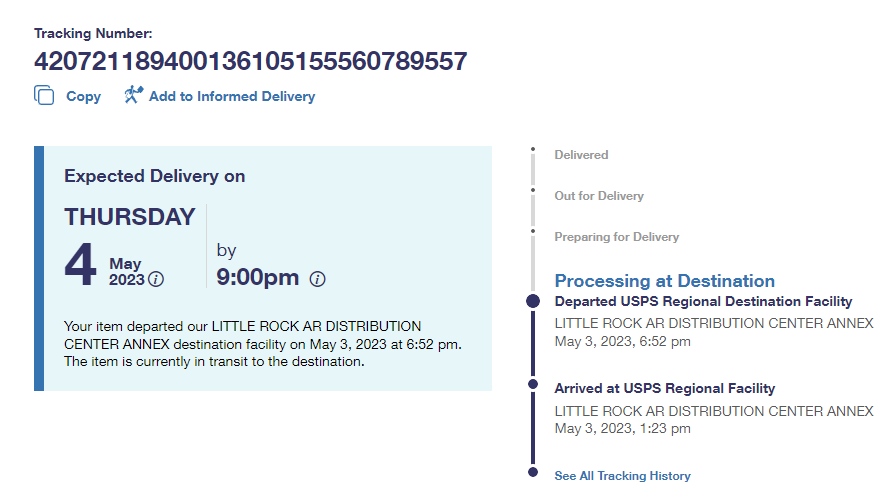Click the Preparing for Delivery step dot
The height and width of the screenshot is (501, 880).
(x=533, y=231)
